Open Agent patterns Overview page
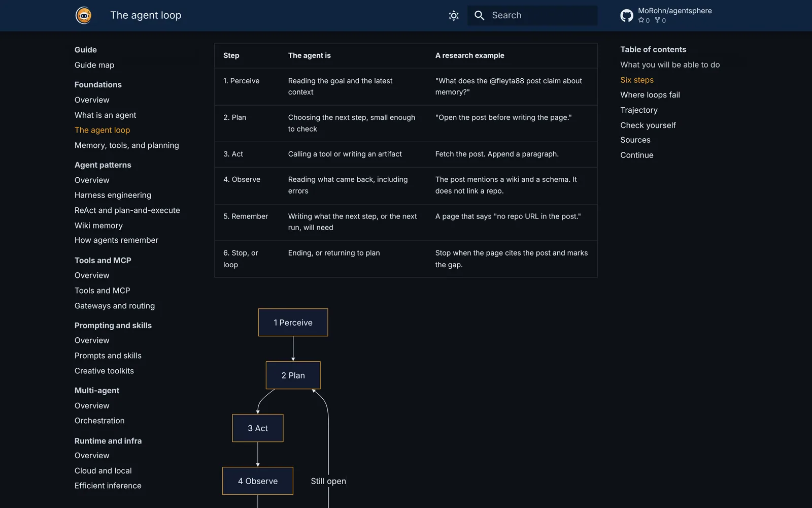 [92, 180]
